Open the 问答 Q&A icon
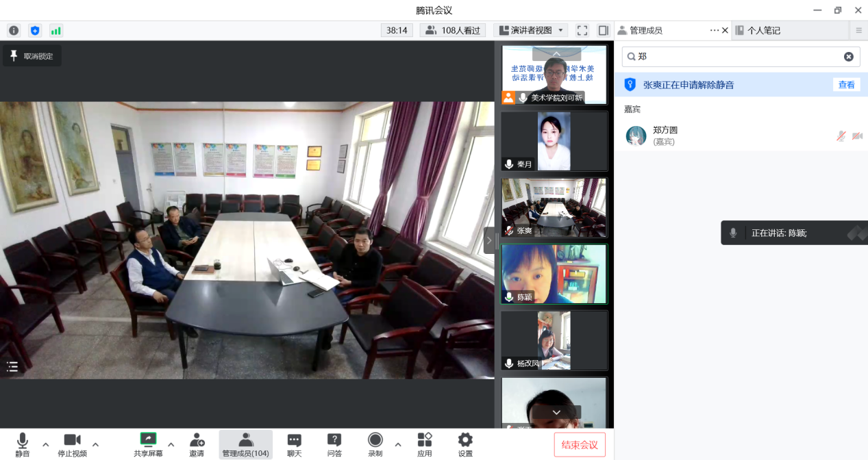The width and height of the screenshot is (868, 460). click(x=334, y=444)
